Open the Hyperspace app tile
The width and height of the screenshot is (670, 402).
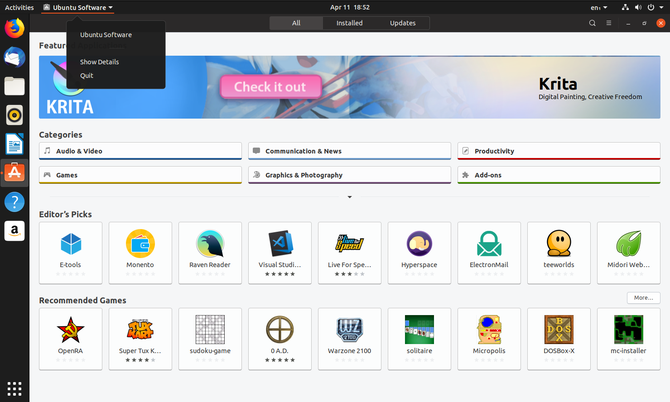[419, 252]
